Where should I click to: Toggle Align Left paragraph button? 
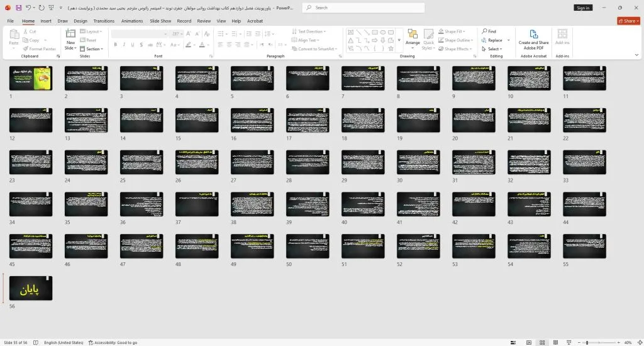(220, 45)
